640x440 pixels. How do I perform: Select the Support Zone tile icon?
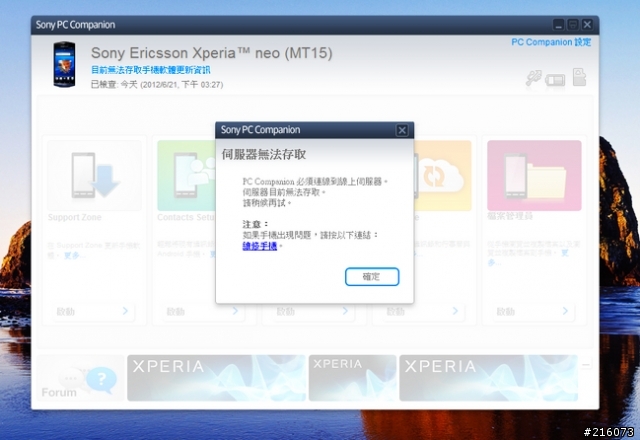point(94,176)
